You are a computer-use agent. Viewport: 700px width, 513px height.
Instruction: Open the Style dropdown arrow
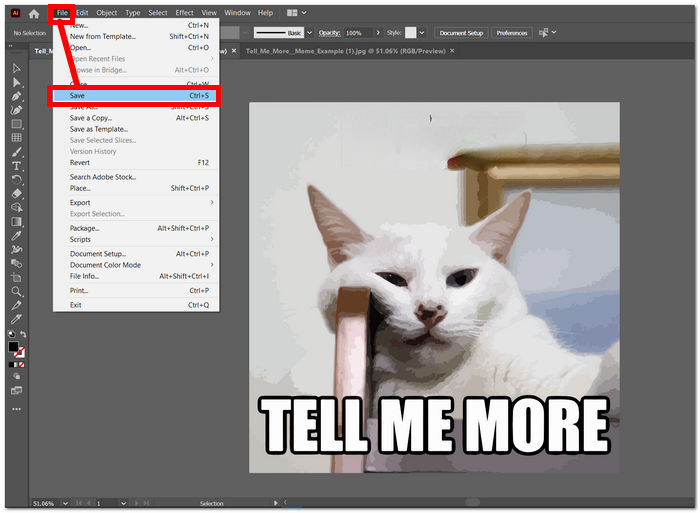tap(421, 33)
